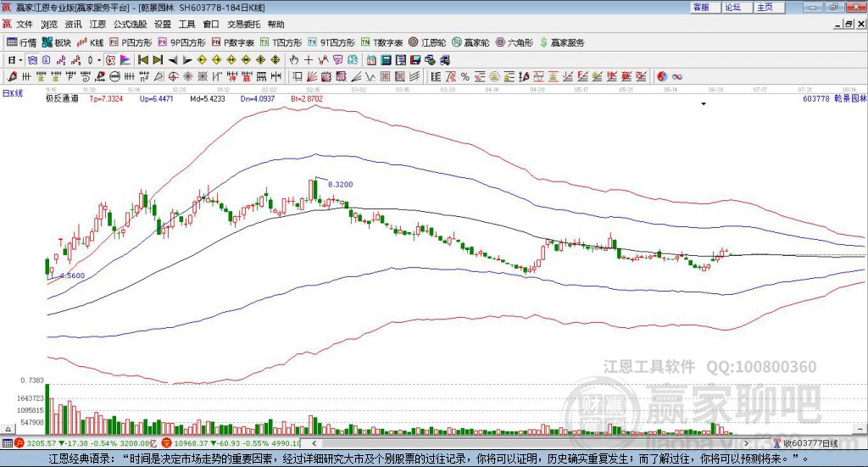Open the 9T四方形 tool
The image size is (868, 467).
coord(331,42)
